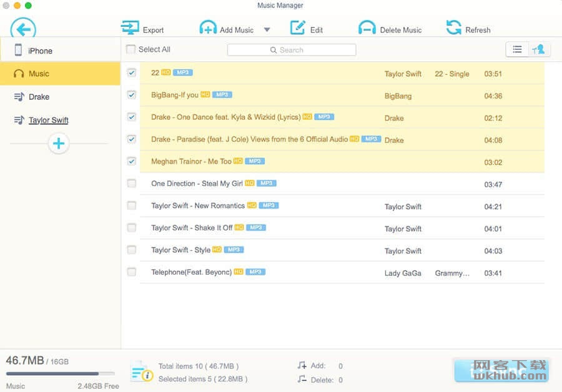Click the MP3 badge on Meghan Trainor - Me Too
Image resolution: width=562 pixels, height=392 pixels.
(x=255, y=161)
